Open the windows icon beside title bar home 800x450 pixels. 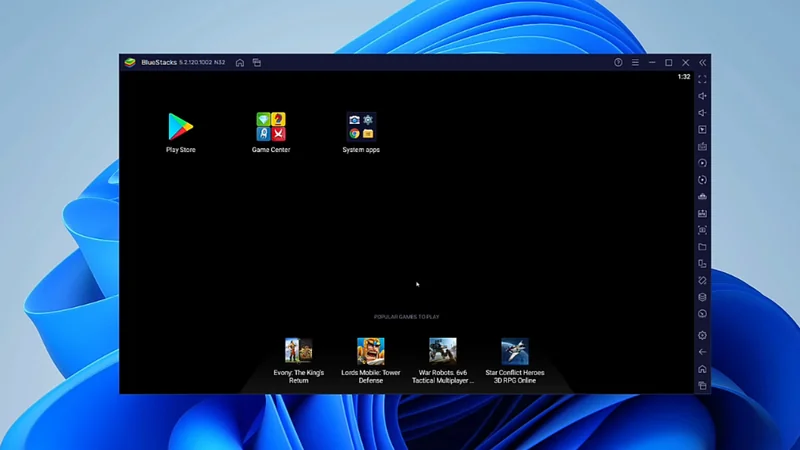tap(257, 62)
